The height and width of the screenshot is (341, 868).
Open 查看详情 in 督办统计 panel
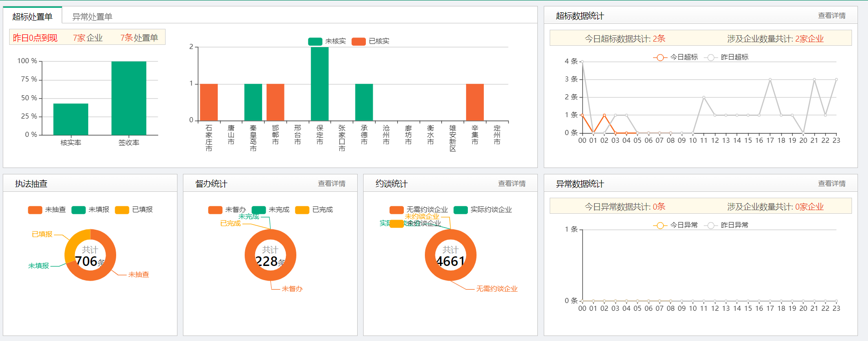pyautogui.click(x=332, y=184)
